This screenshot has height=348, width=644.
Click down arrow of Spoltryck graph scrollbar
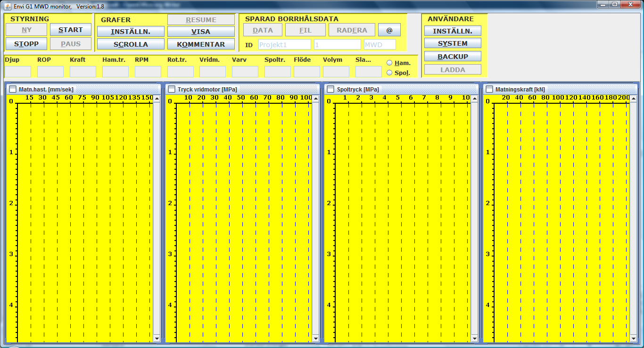point(475,338)
